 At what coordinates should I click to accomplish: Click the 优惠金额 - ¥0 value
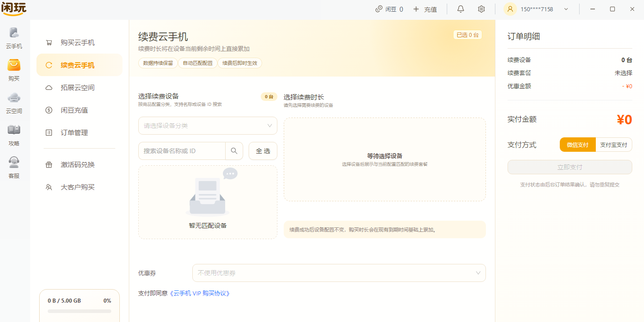tap(627, 86)
